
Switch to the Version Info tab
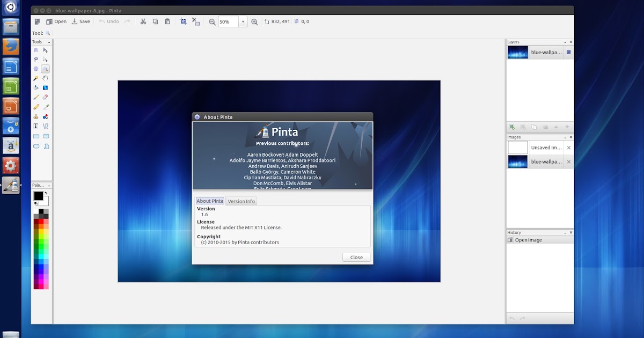click(x=241, y=201)
